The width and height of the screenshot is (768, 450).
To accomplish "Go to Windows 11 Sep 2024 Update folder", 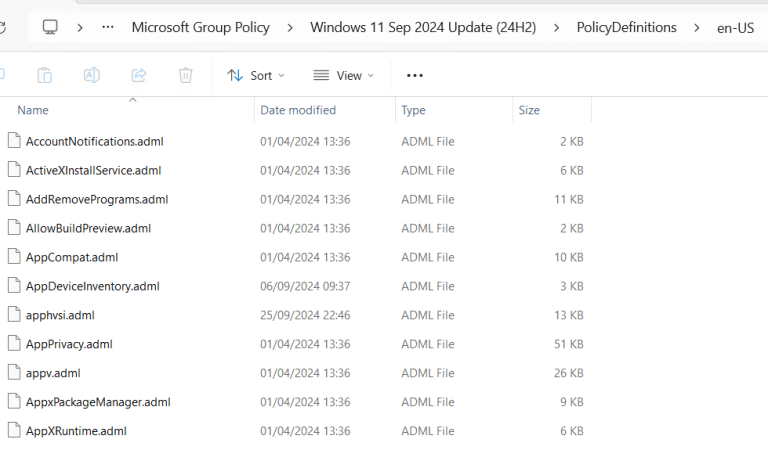I will 422,27.
